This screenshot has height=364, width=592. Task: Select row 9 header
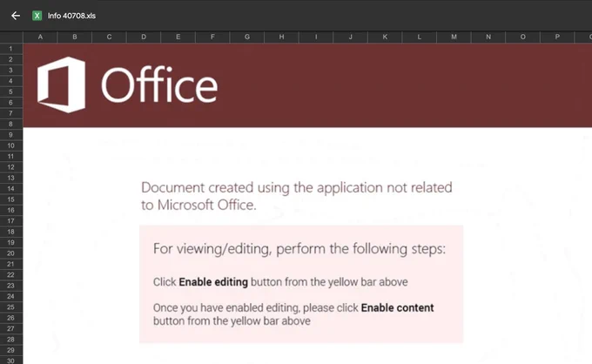pos(11,135)
